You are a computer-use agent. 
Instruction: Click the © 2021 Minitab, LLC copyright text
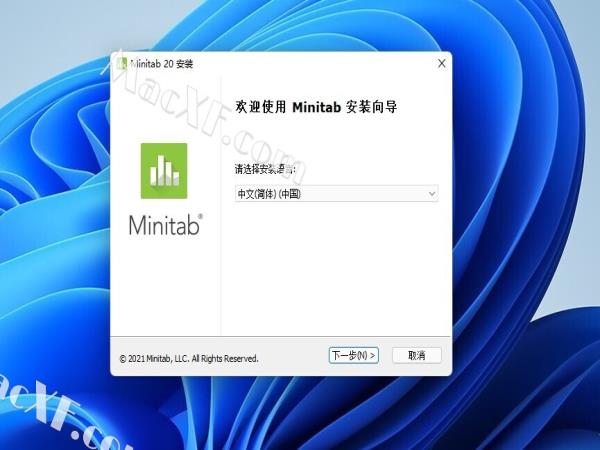point(189,359)
